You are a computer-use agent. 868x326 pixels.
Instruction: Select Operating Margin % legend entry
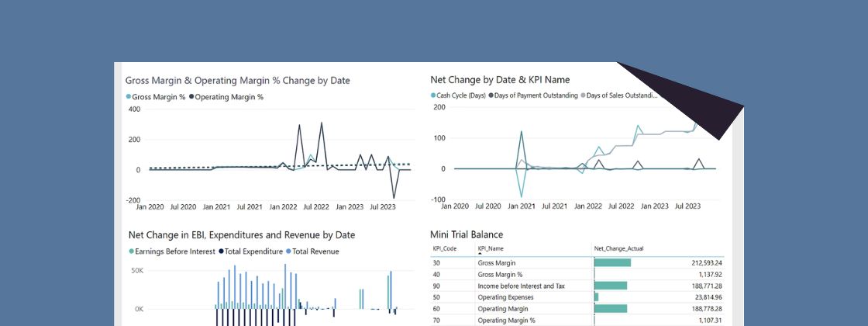(x=226, y=96)
